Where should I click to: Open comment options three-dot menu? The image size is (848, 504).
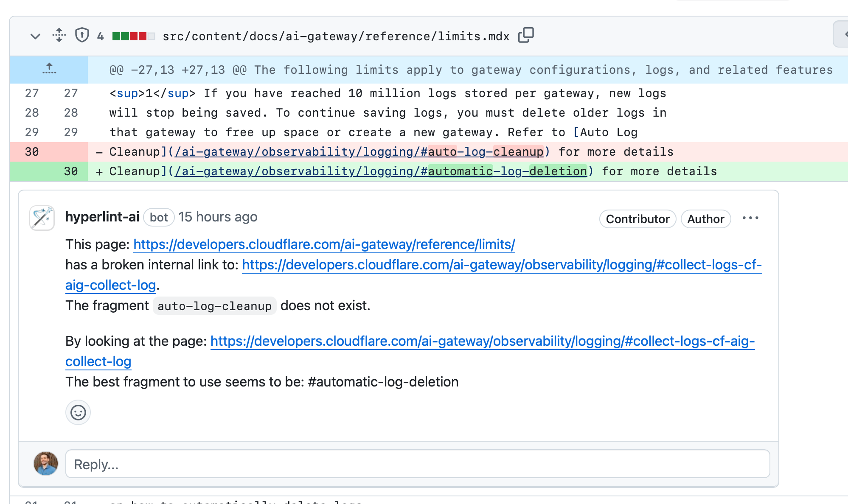tap(750, 218)
